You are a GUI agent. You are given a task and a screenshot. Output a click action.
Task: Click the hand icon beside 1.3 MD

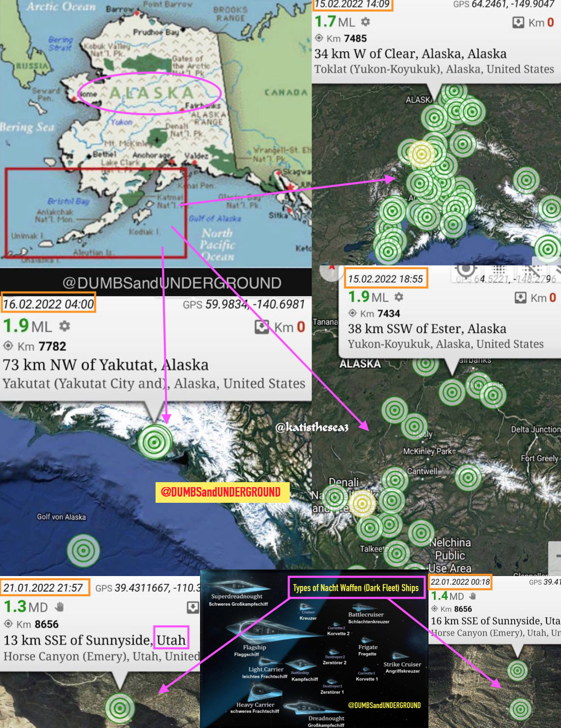pyautogui.click(x=60, y=607)
